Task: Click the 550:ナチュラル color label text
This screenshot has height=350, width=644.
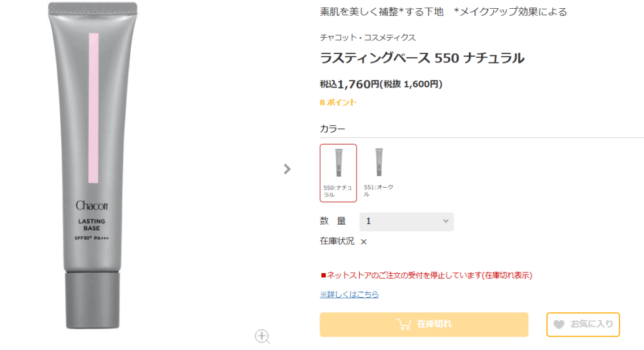Action: 338,191
